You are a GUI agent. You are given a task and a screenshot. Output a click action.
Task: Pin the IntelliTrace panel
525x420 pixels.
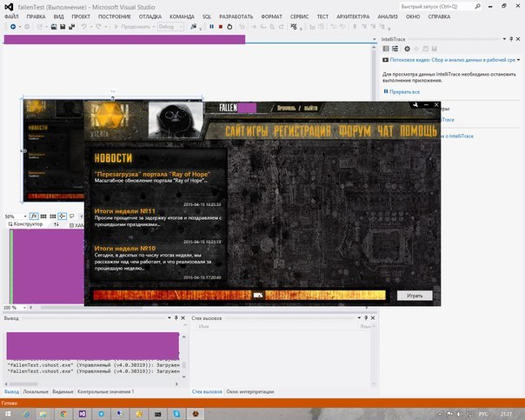(511, 39)
